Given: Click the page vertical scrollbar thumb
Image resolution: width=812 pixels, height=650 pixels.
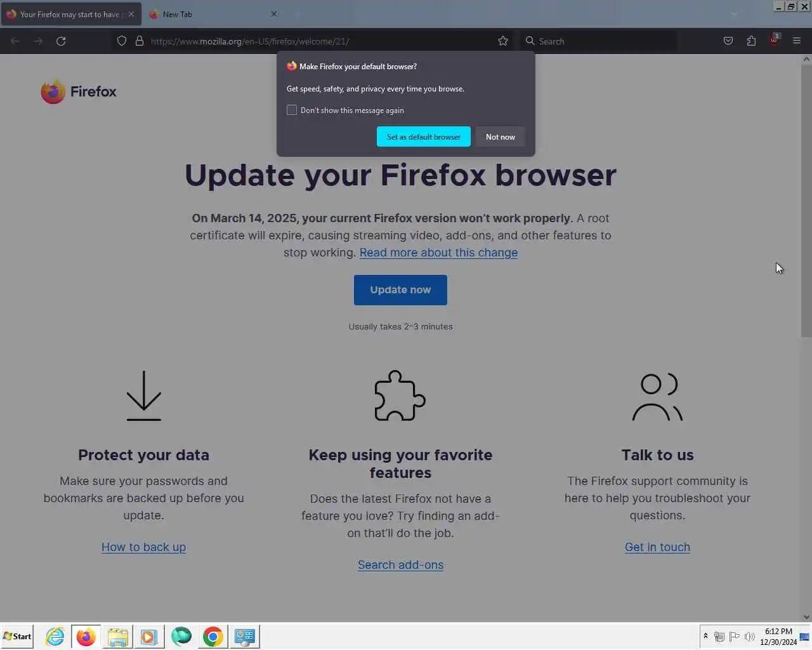Looking at the screenshot, I should pos(806,201).
